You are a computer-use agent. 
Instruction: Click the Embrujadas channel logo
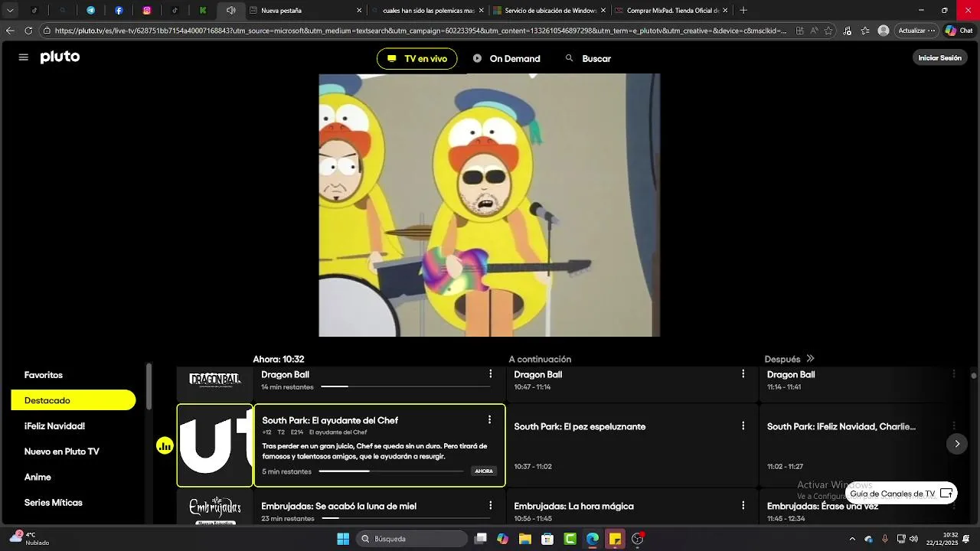click(215, 510)
